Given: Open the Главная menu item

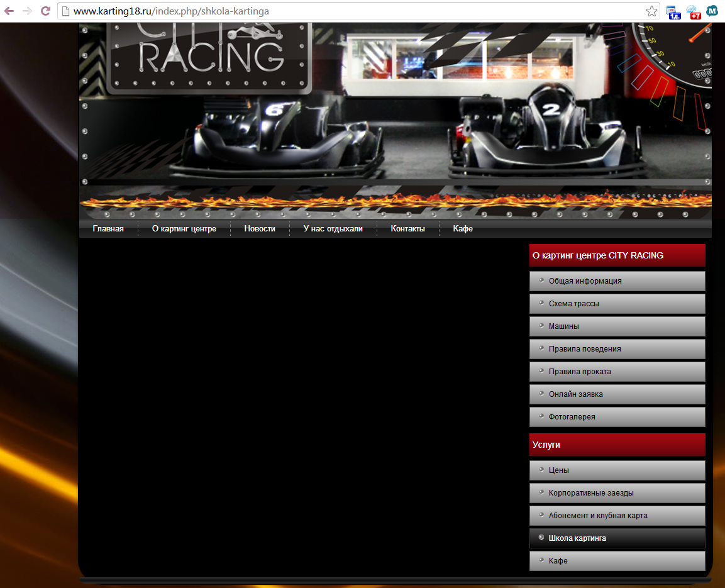Looking at the screenshot, I should click(x=108, y=228).
